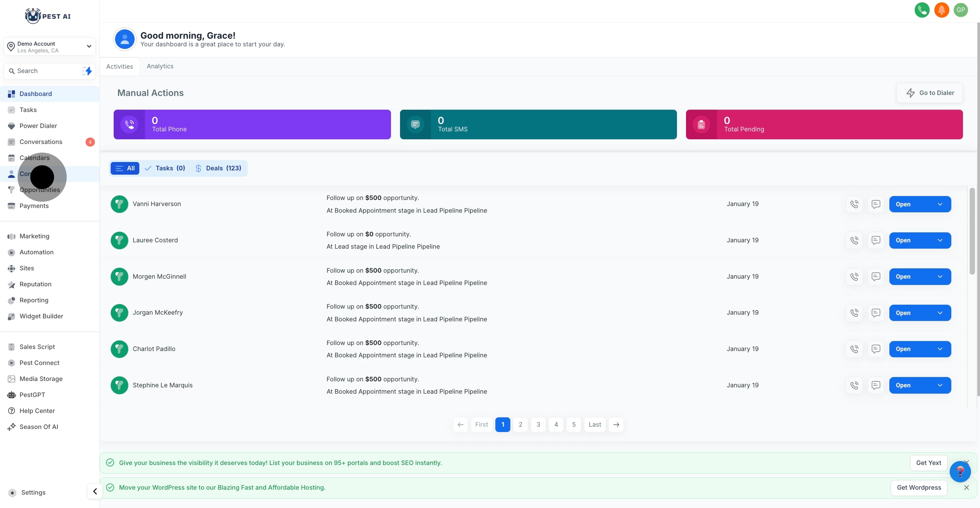Open Conversations in the sidebar
Image resolution: width=980 pixels, height=508 pixels.
(x=41, y=142)
